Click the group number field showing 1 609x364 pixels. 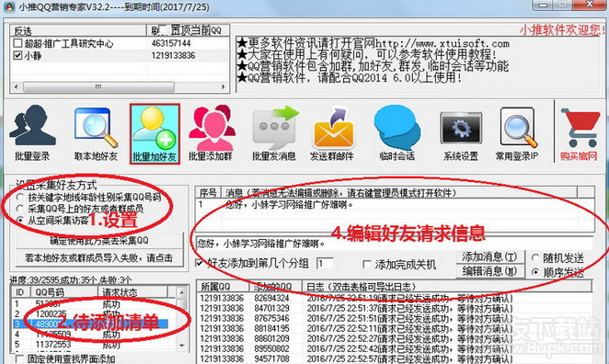pos(325,264)
